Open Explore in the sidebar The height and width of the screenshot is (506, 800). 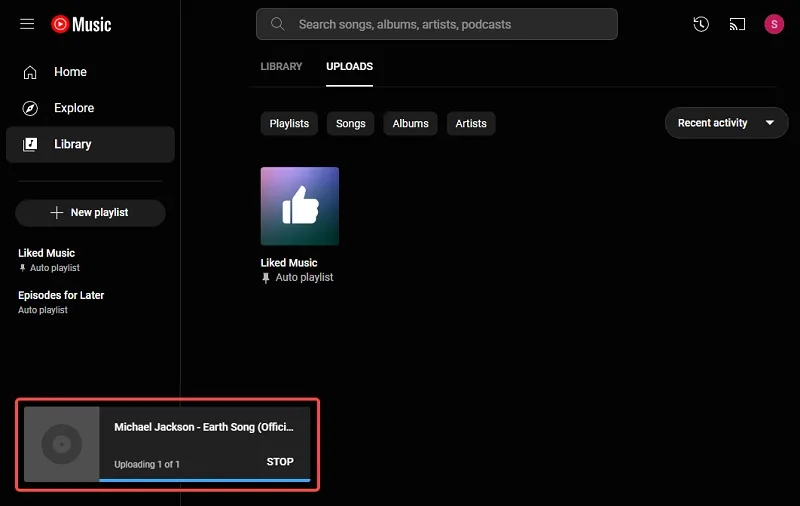[x=90, y=108]
